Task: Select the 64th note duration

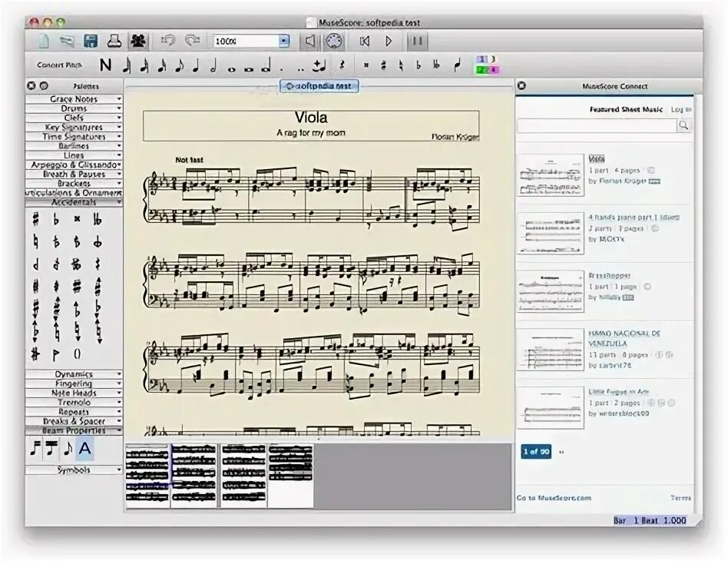Action: point(127,66)
